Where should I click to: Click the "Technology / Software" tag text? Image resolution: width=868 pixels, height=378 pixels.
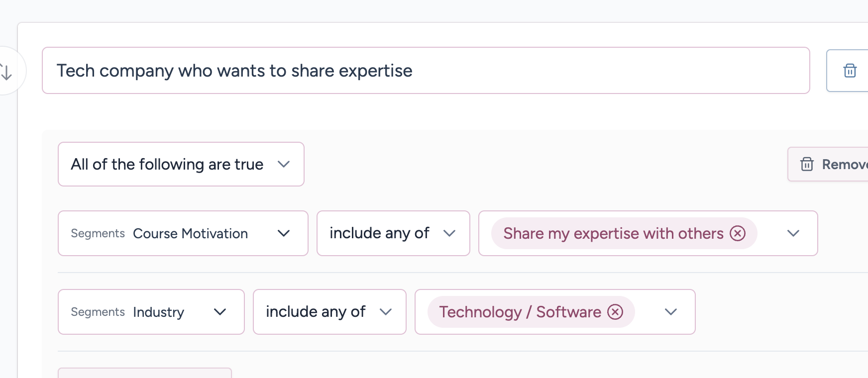[520, 312]
